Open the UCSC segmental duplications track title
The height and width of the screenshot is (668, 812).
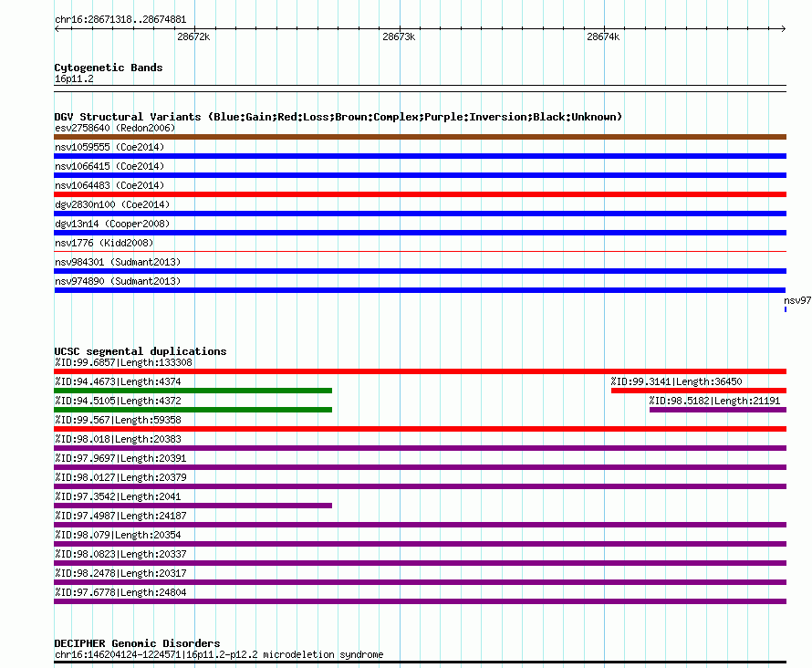tap(141, 351)
